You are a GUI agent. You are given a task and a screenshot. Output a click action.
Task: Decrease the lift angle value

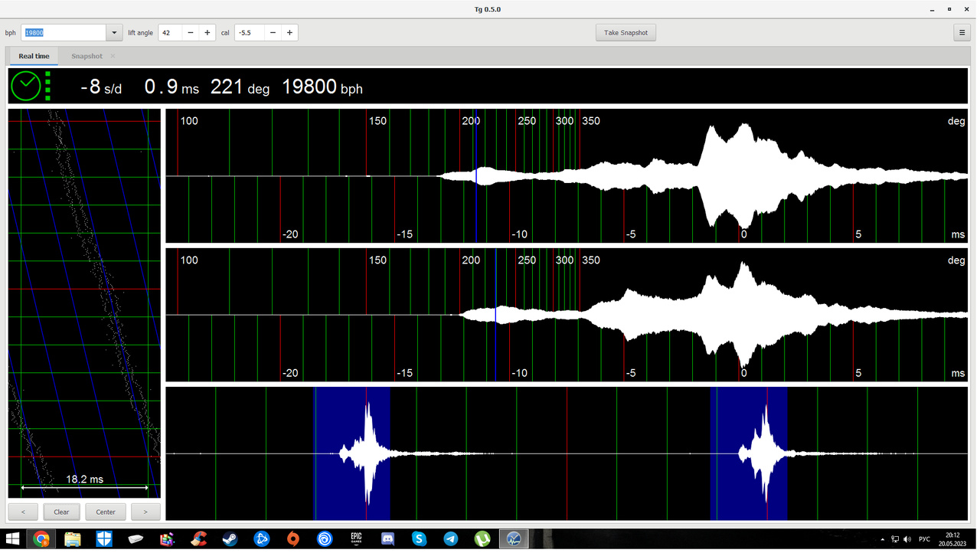[191, 33]
